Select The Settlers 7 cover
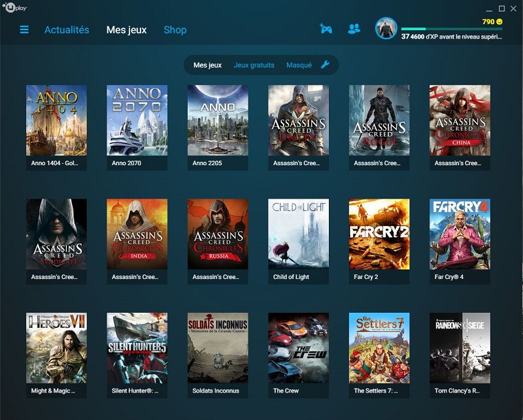Viewport: 523px width, 420px height. point(379,348)
